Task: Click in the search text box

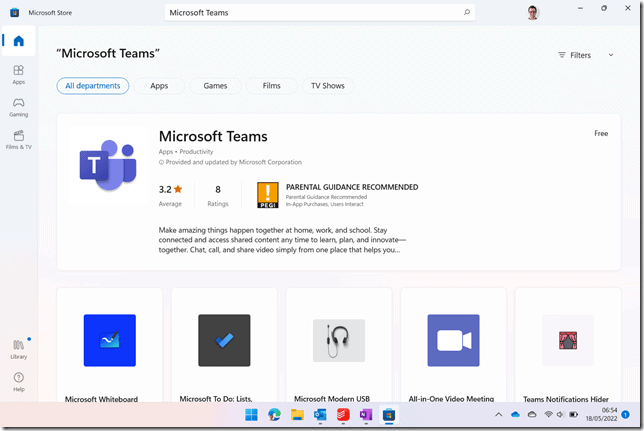Action: click(x=310, y=13)
